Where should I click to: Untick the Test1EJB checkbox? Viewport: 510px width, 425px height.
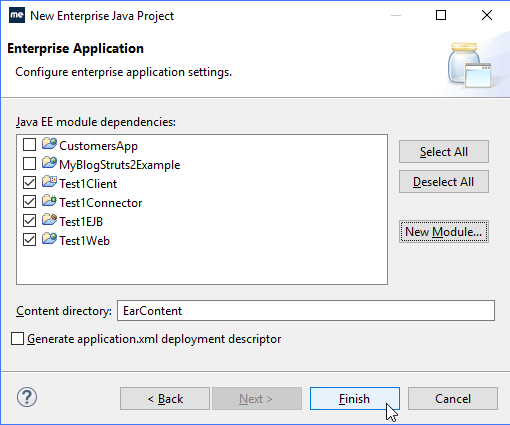[x=29, y=221]
